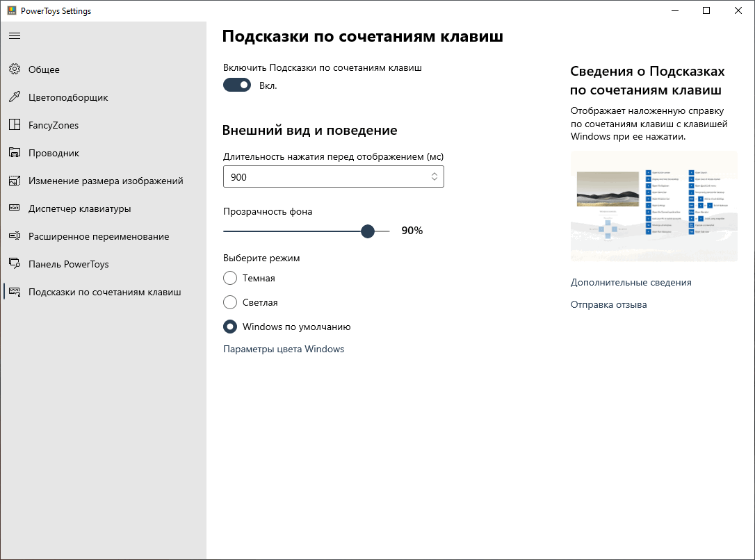Select the Светлая mode radio button
Image resolution: width=755 pixels, height=560 pixels.
[230, 302]
